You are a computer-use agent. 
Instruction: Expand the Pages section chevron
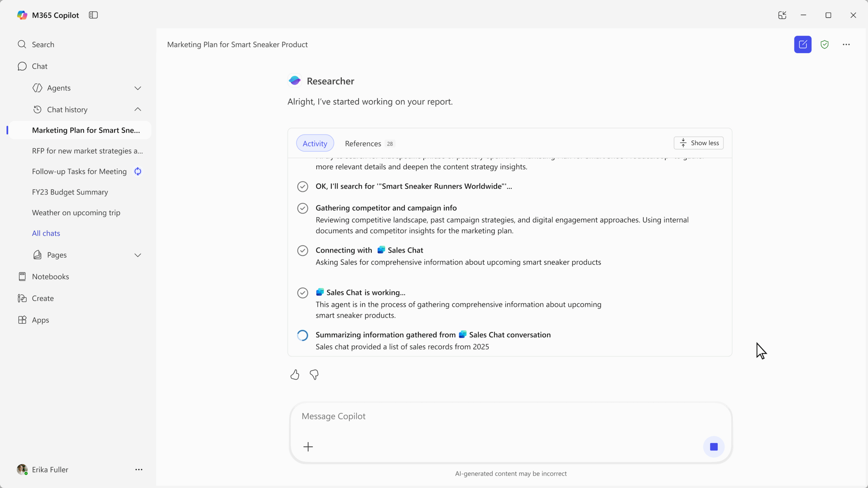pos(138,255)
